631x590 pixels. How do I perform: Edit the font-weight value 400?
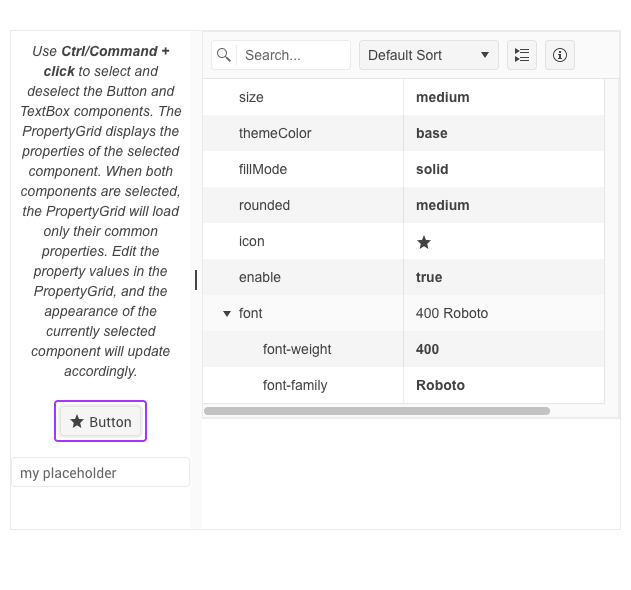427,350
